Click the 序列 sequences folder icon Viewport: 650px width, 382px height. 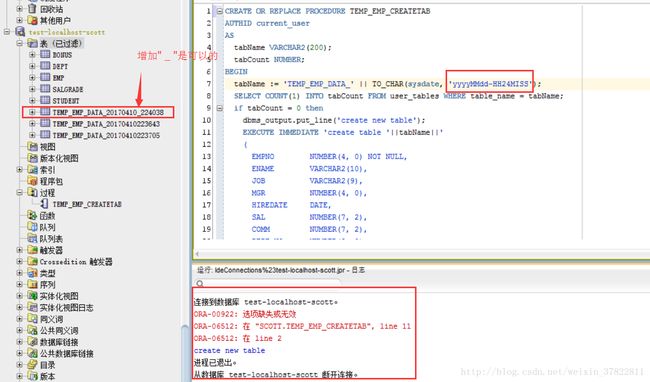point(32,284)
